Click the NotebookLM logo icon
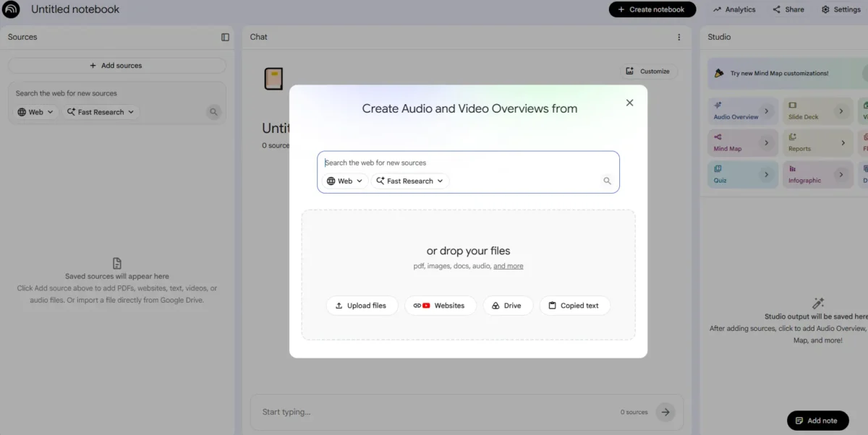 point(11,9)
